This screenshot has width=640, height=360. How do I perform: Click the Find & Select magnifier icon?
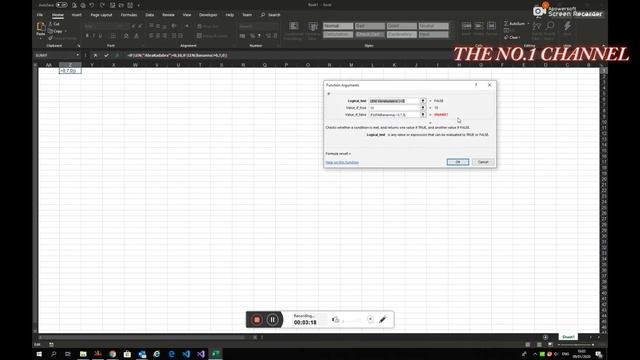pos(550,26)
